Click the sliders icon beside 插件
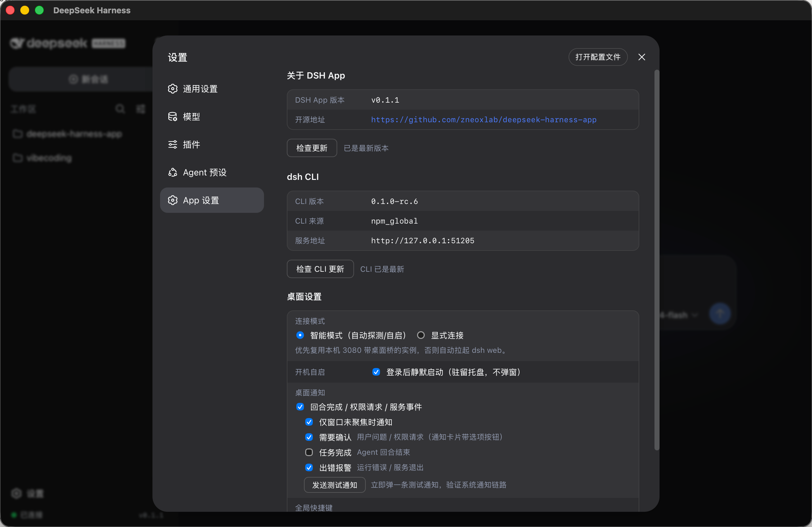Screen dimensions: 812x527 click(173, 144)
